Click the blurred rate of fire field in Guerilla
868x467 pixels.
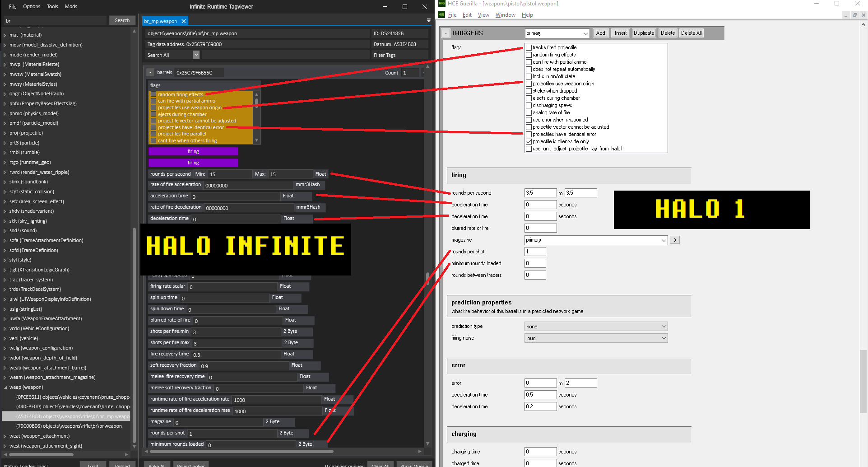click(540, 229)
